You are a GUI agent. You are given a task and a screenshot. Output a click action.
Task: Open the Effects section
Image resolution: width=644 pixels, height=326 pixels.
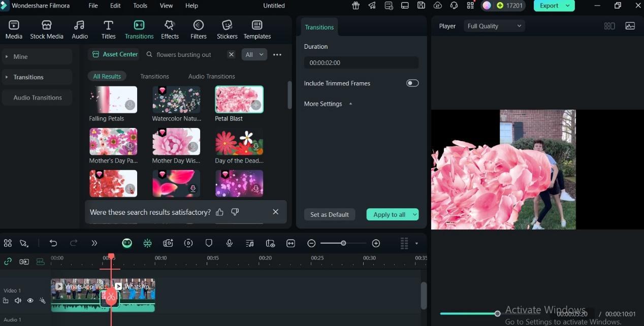pos(170,29)
